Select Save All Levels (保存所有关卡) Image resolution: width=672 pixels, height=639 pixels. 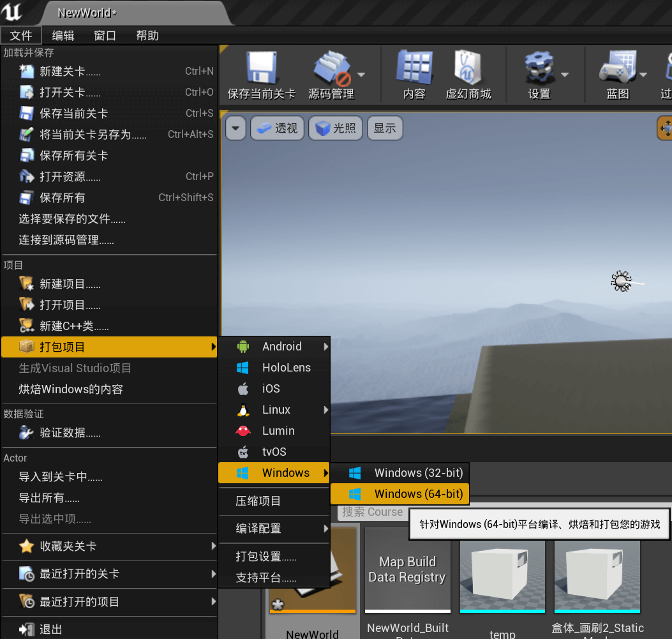coord(109,155)
